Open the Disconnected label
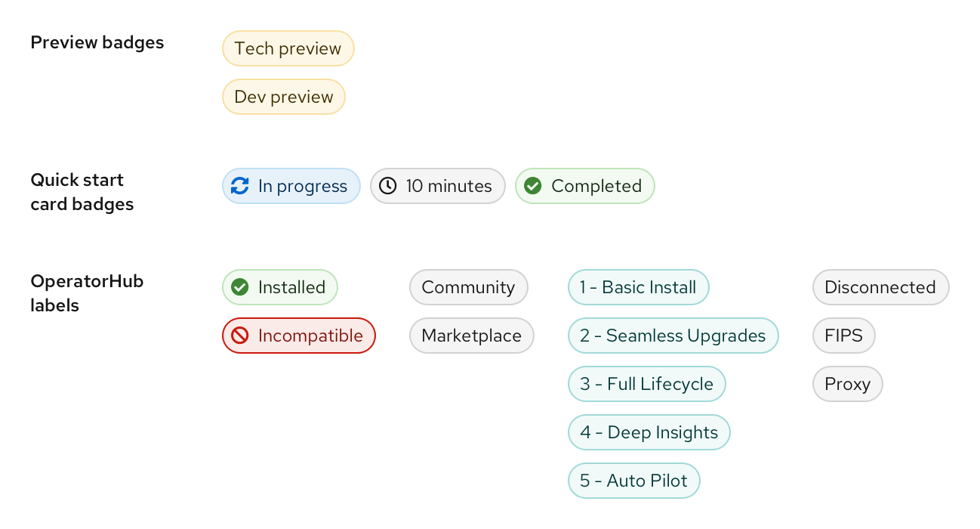The height and width of the screenshot is (529, 980). click(x=880, y=287)
